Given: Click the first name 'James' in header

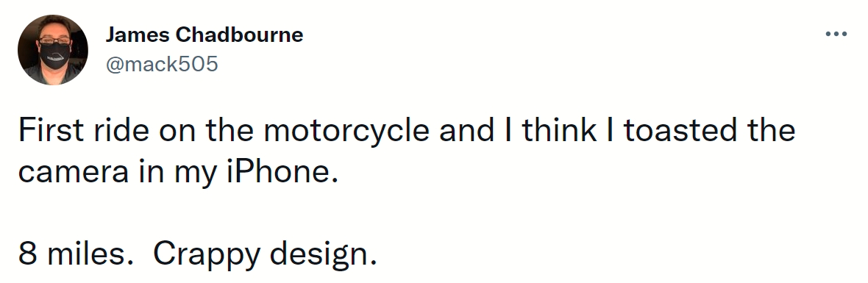Looking at the screenshot, I should pos(138,35).
